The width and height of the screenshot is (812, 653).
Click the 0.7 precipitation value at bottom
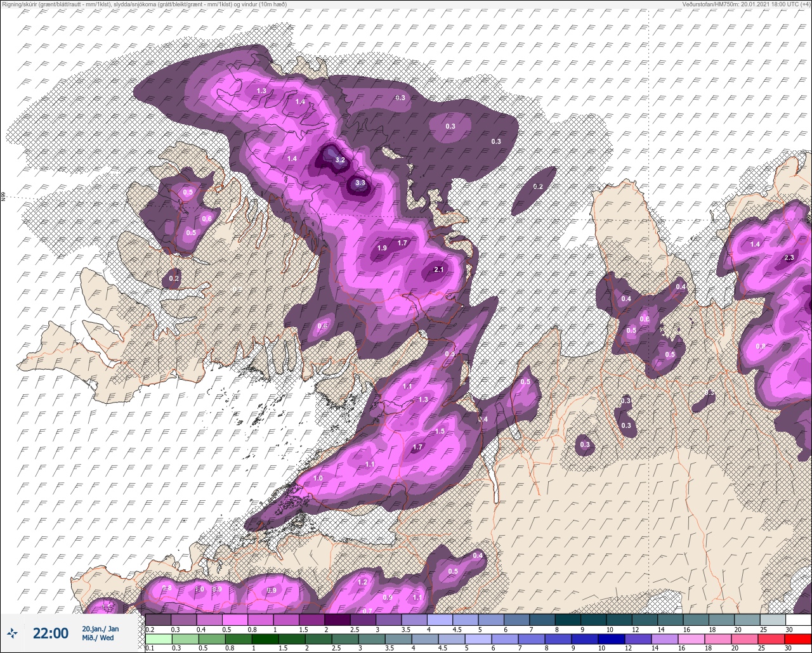(x=367, y=611)
